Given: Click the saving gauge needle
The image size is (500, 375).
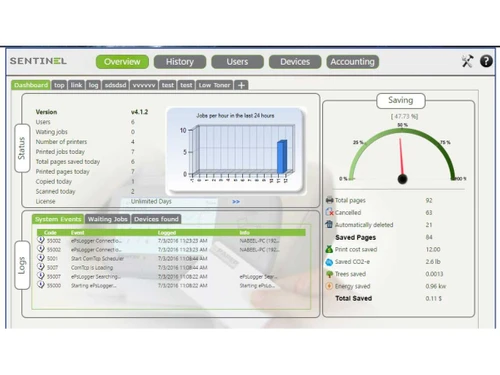Looking at the screenshot, I should pyautogui.click(x=401, y=157).
